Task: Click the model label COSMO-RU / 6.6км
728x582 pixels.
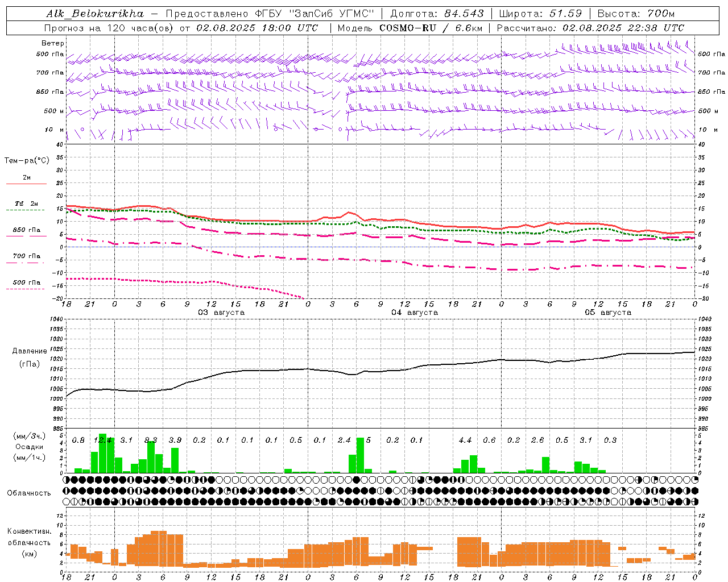Action: [x=431, y=28]
